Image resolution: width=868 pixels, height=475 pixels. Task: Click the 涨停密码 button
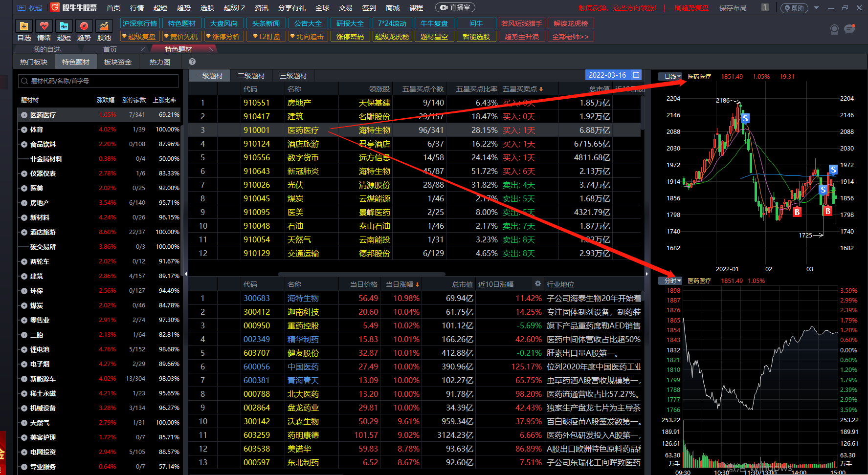pyautogui.click(x=350, y=37)
